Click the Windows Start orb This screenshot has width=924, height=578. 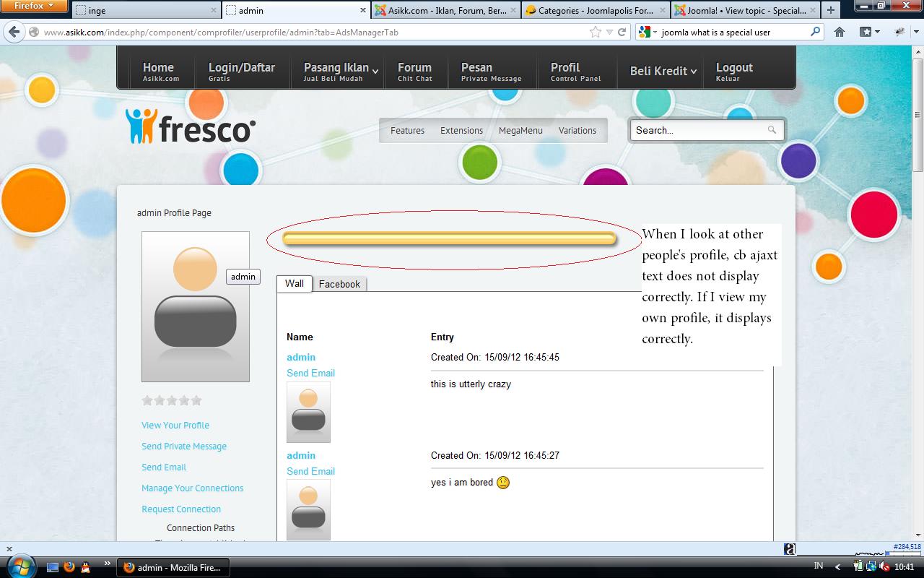(x=20, y=566)
